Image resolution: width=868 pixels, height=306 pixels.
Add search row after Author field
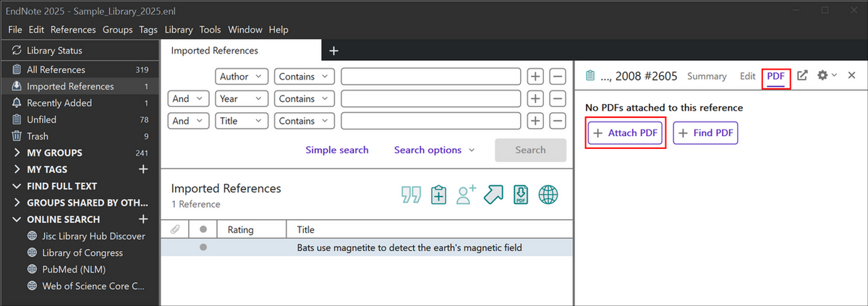[x=535, y=77]
